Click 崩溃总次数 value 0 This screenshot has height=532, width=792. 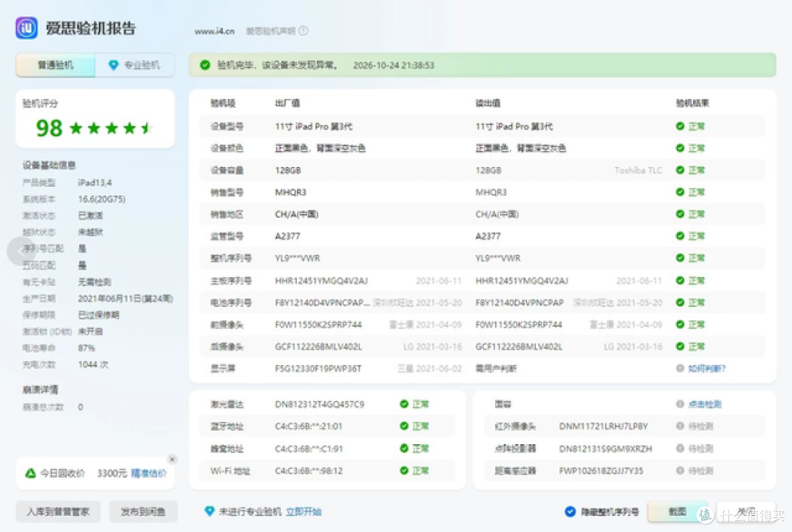point(81,407)
